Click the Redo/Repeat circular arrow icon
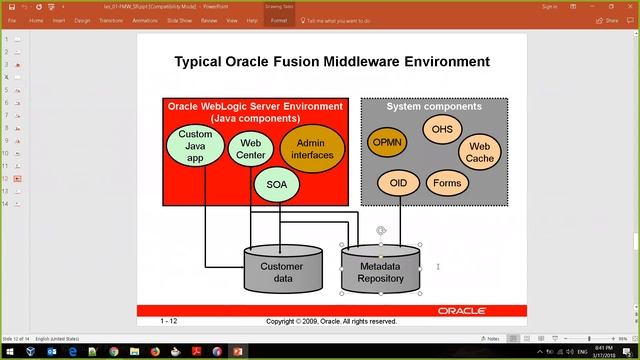This screenshot has height=360, width=640. (39, 7)
